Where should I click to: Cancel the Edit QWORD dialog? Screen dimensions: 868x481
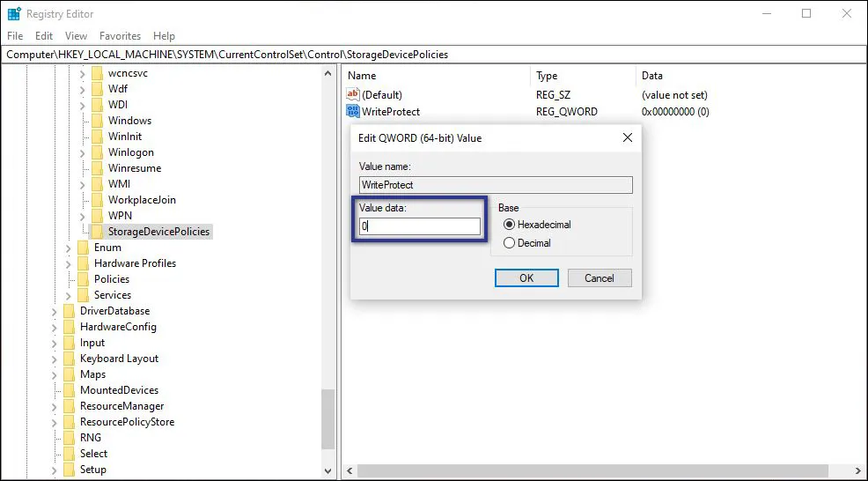coord(600,278)
